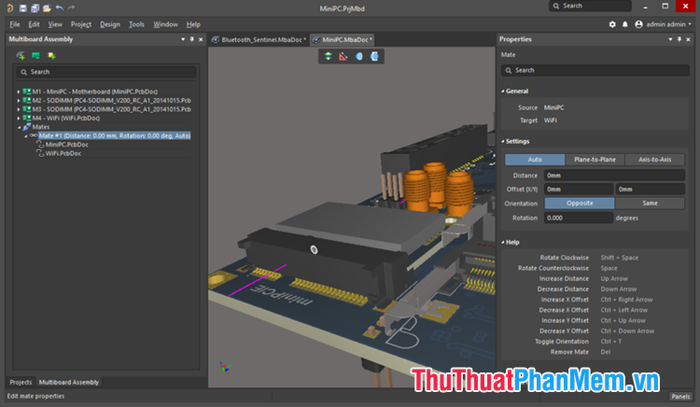Open the Tools menu
700x407 pixels.
click(136, 24)
